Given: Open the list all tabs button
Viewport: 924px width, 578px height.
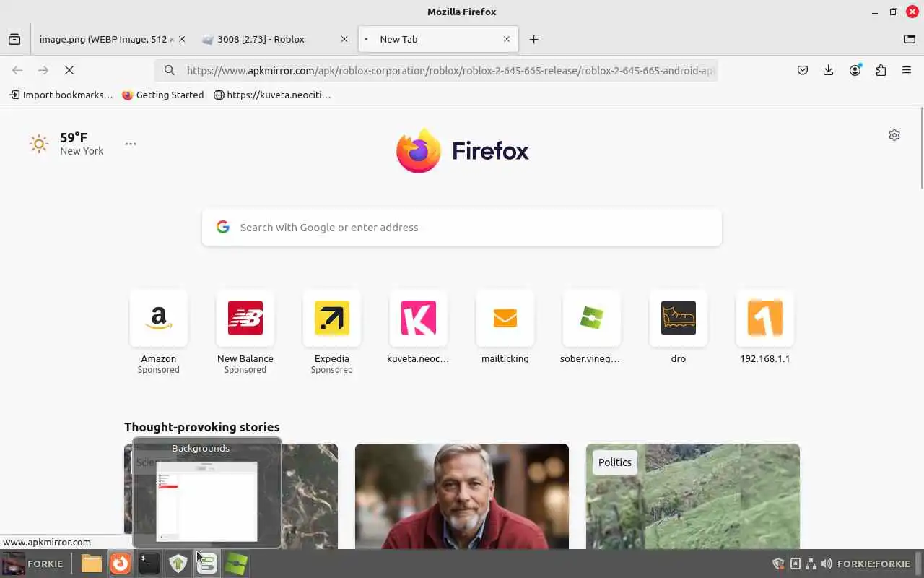Looking at the screenshot, I should 910,39.
